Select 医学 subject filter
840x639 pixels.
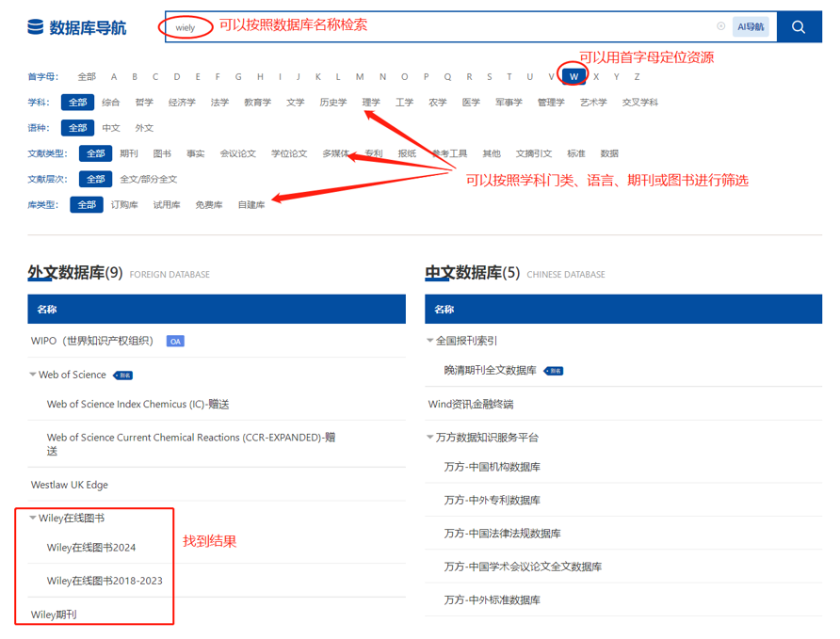click(x=471, y=103)
